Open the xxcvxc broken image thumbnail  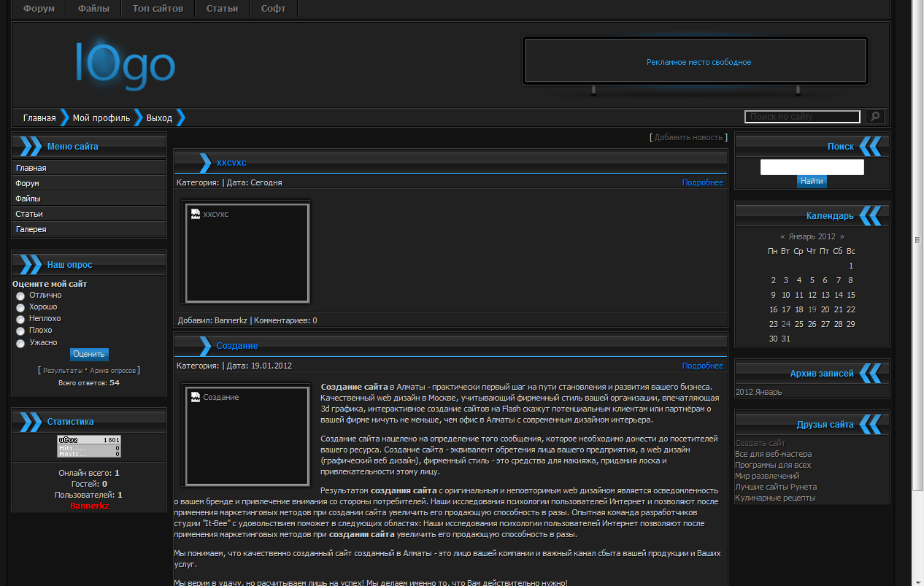(x=247, y=252)
